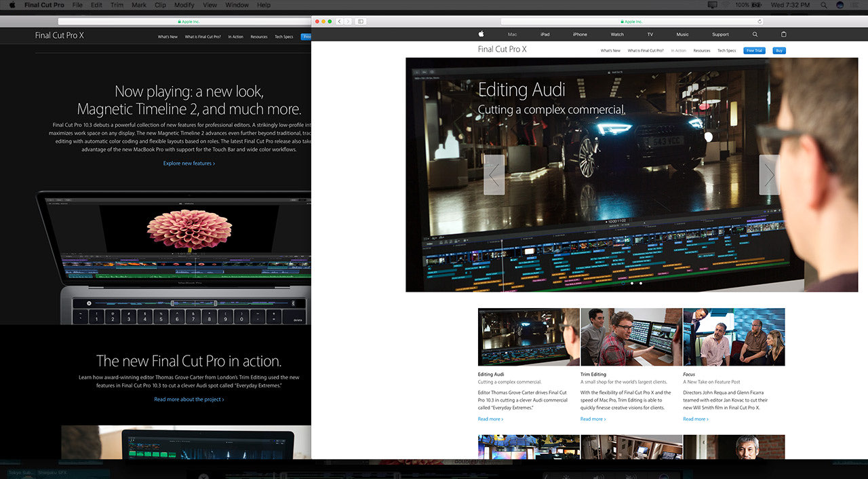Click the Editing Audi article thumbnail
868x479 pixels.
coord(529,337)
